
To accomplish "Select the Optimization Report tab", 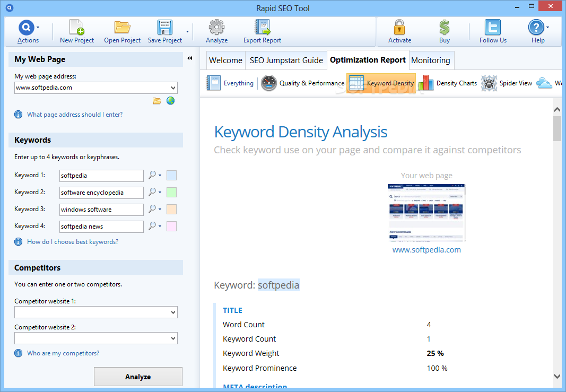I will (368, 60).
